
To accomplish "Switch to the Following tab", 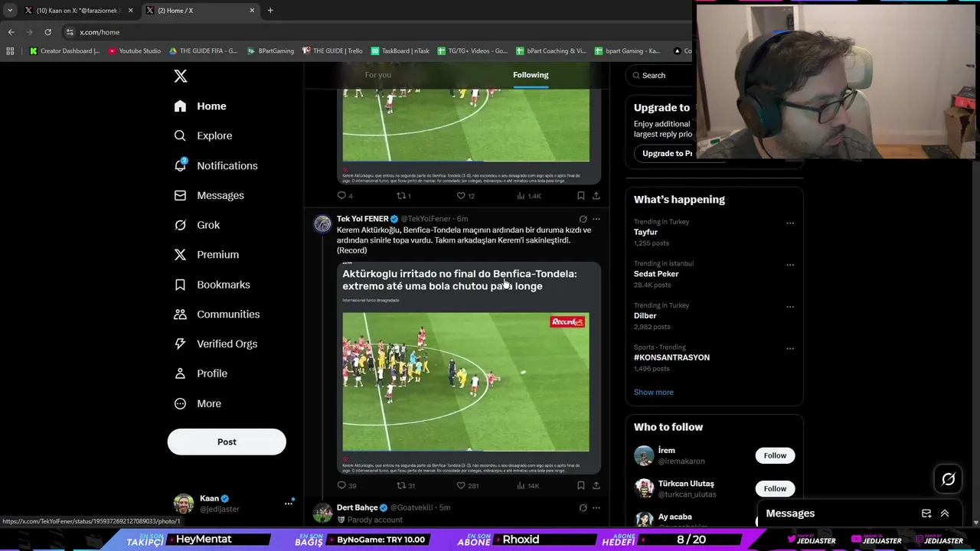I will [531, 75].
